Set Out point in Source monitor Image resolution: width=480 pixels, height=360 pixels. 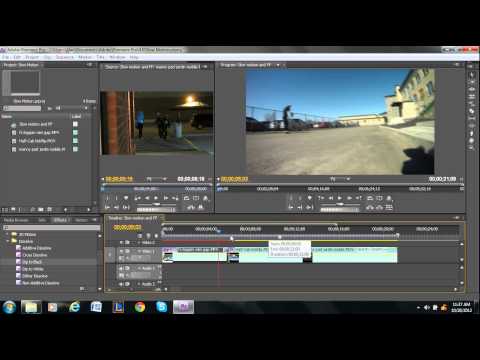116,198
